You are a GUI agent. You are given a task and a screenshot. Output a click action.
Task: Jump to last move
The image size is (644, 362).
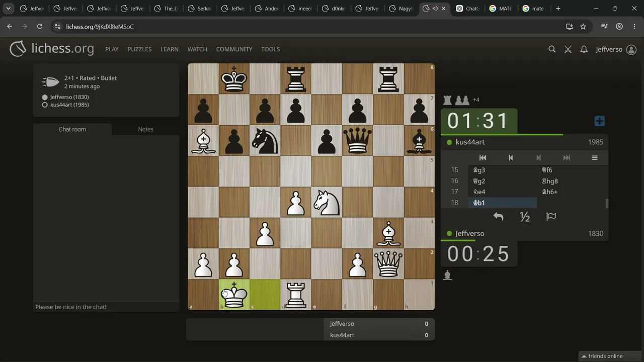[x=567, y=158]
